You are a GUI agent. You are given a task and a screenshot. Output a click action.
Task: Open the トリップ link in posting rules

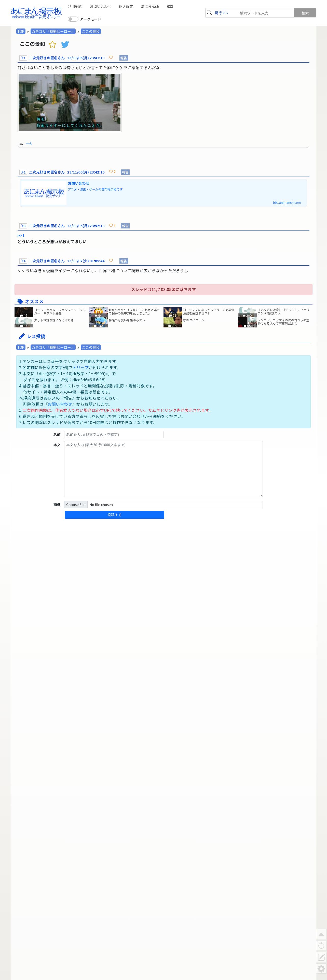coord(80,367)
